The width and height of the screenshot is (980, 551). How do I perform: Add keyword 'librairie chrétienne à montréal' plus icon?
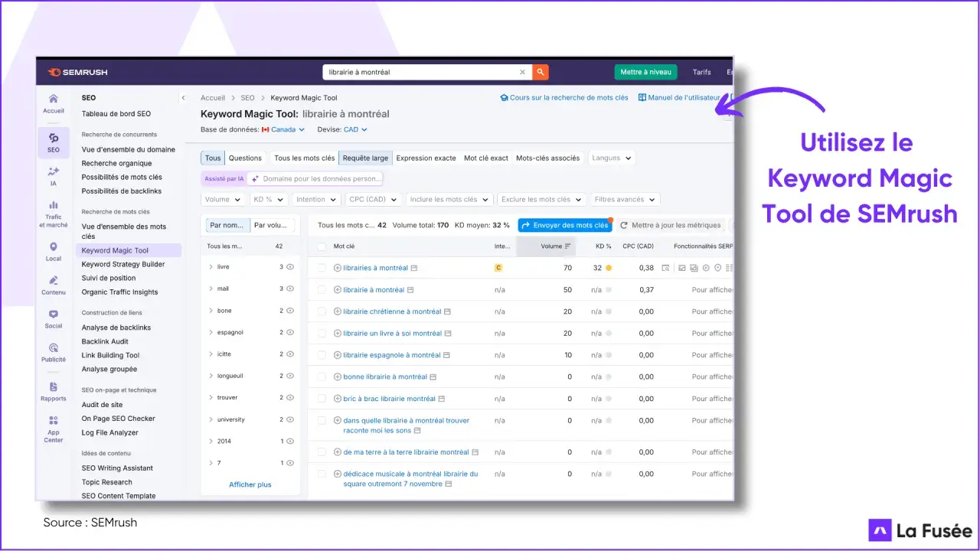click(x=338, y=311)
